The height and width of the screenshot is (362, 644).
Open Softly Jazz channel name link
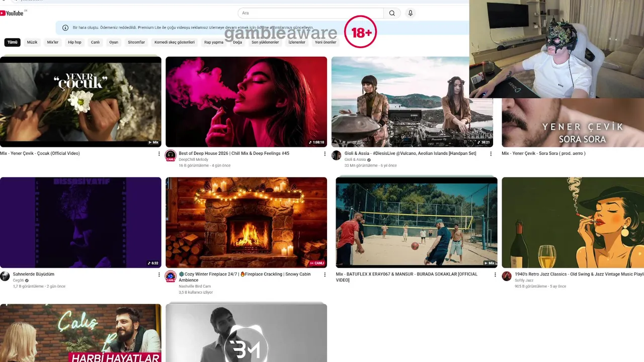pyautogui.click(x=524, y=281)
